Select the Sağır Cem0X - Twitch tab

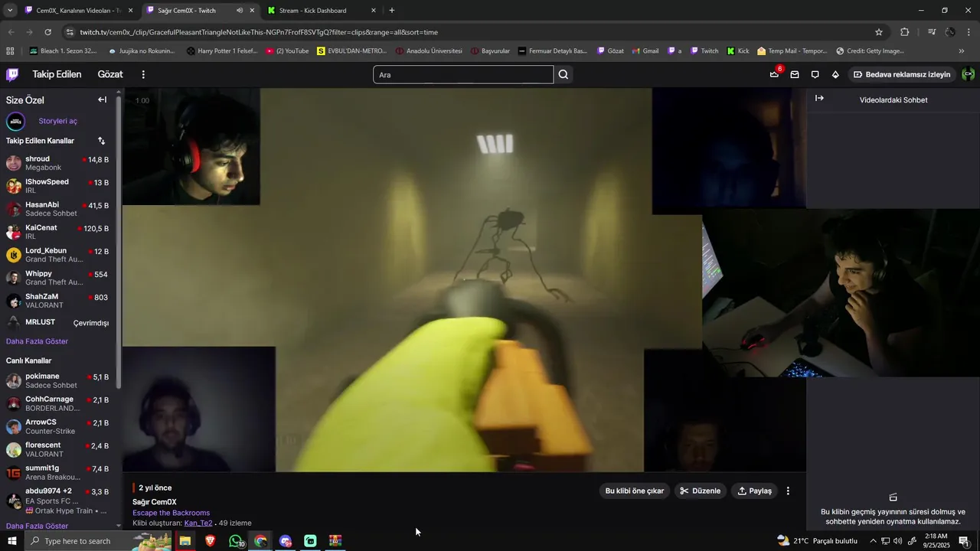point(201,11)
